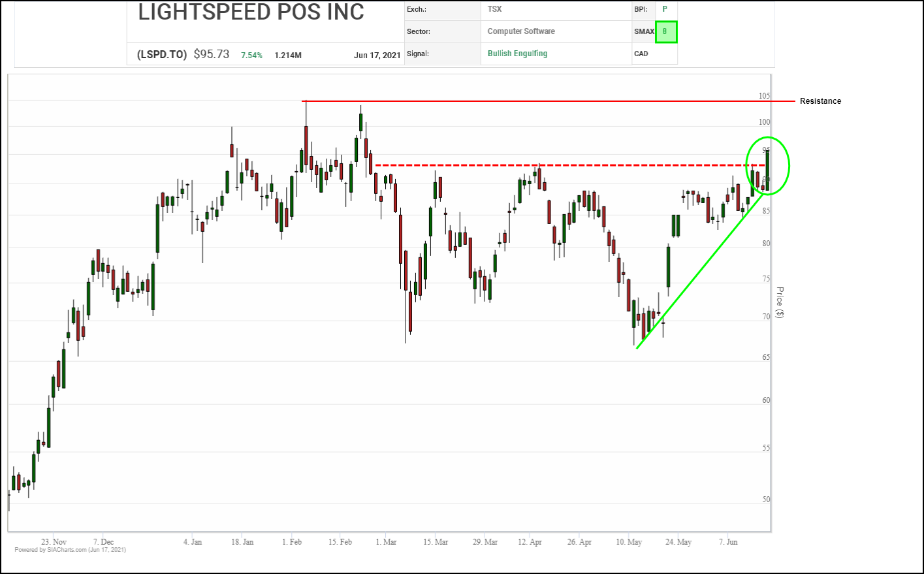Click the 15. Feb date label

(x=340, y=542)
